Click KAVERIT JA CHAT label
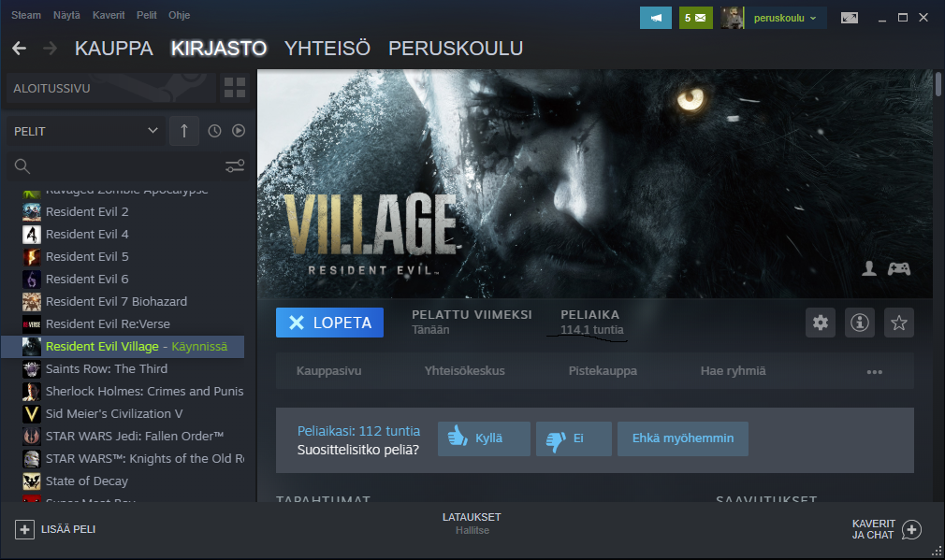Image resolution: width=945 pixels, height=560 pixels. click(x=873, y=529)
